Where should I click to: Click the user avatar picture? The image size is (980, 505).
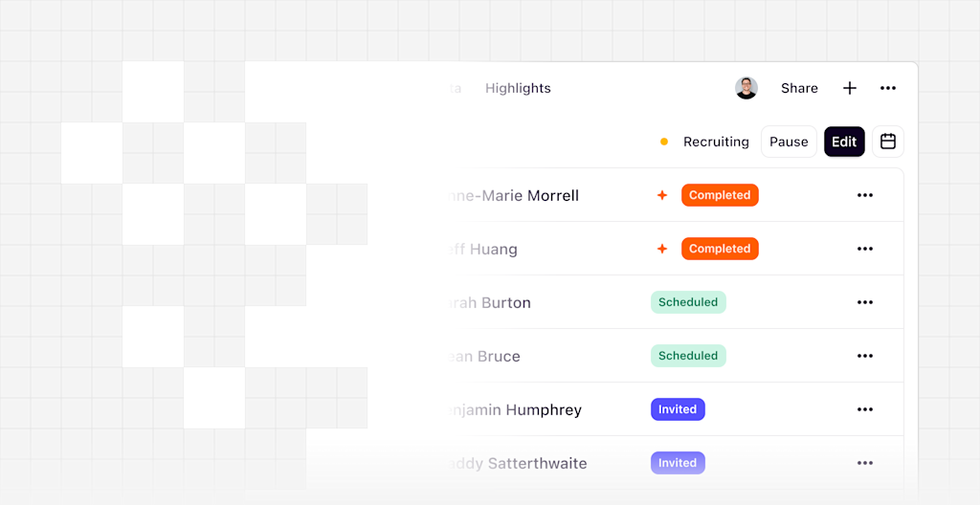pyautogui.click(x=746, y=88)
